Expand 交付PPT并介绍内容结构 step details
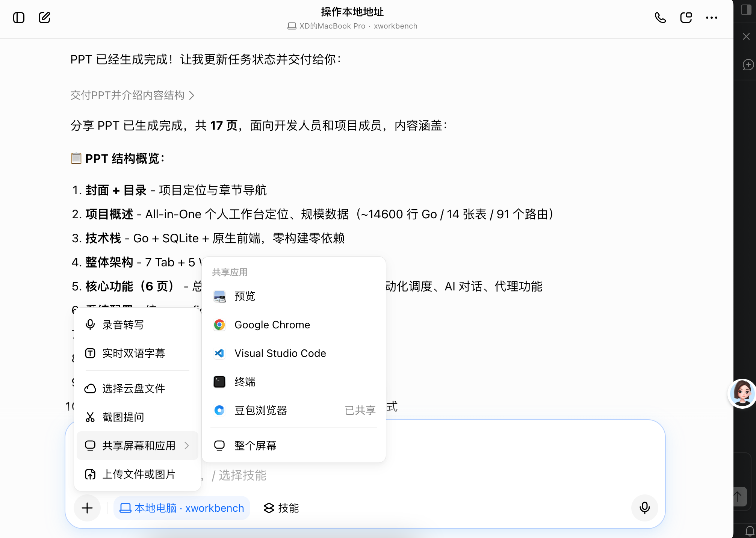Screen dimensions: 756x538 point(132,95)
